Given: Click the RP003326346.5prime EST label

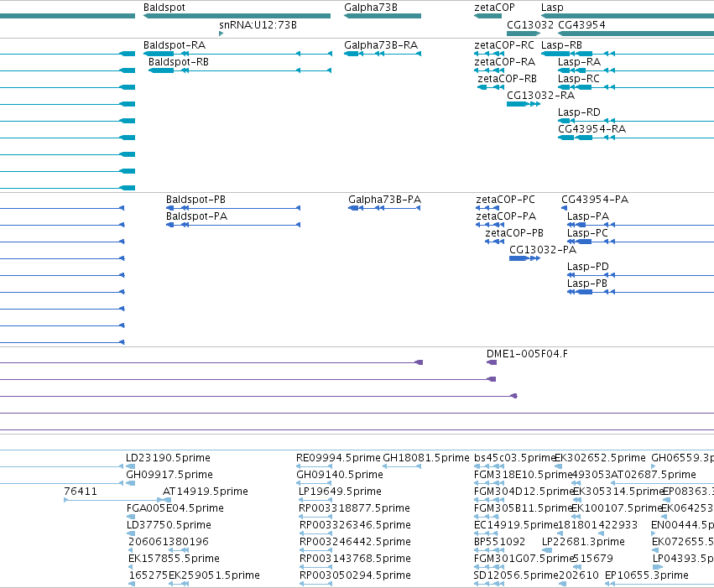Looking at the screenshot, I should coord(355,526).
